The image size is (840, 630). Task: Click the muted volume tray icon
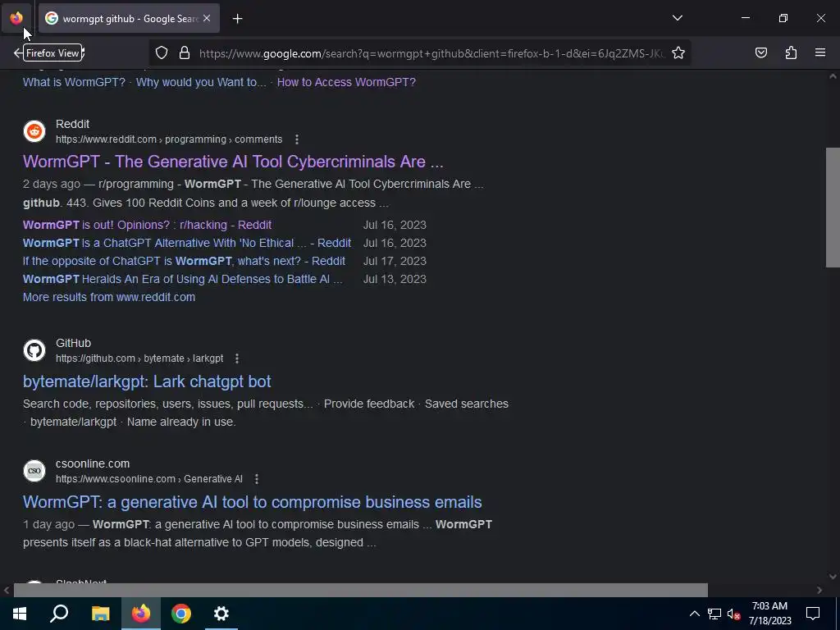click(734, 614)
